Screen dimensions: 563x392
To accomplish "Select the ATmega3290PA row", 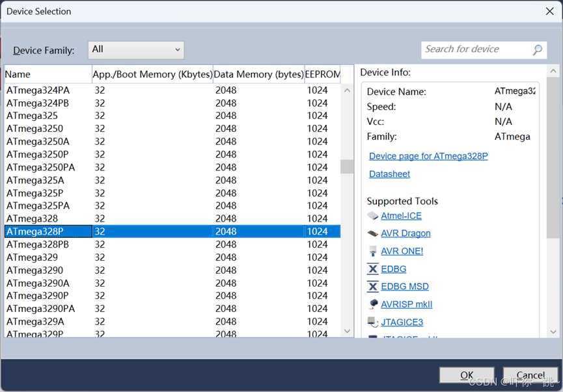I will (x=172, y=308).
